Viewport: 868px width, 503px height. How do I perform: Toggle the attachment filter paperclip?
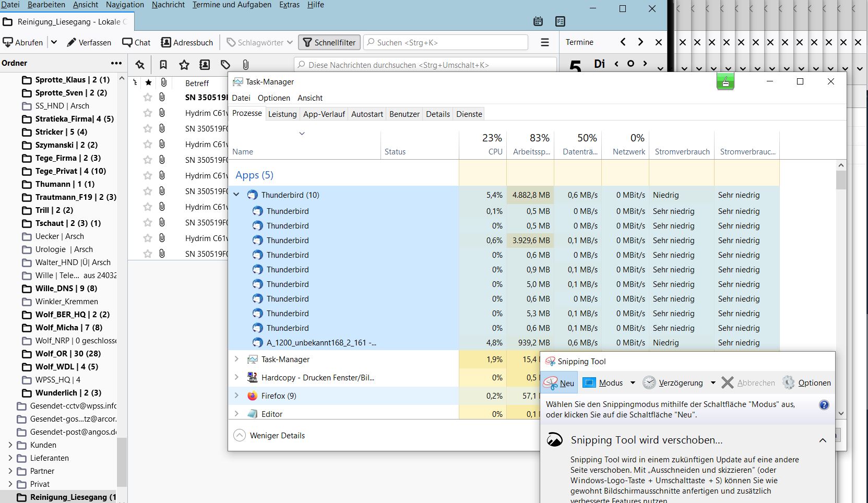(245, 65)
